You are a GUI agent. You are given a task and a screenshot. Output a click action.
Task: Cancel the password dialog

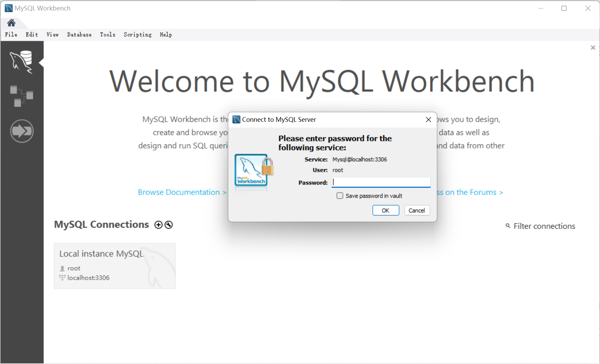pos(417,211)
